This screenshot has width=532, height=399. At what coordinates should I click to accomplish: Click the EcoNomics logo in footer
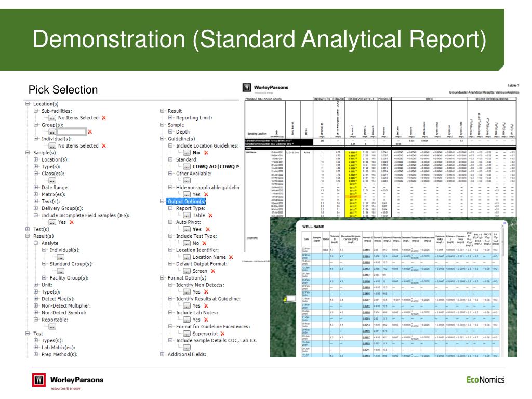(485, 380)
